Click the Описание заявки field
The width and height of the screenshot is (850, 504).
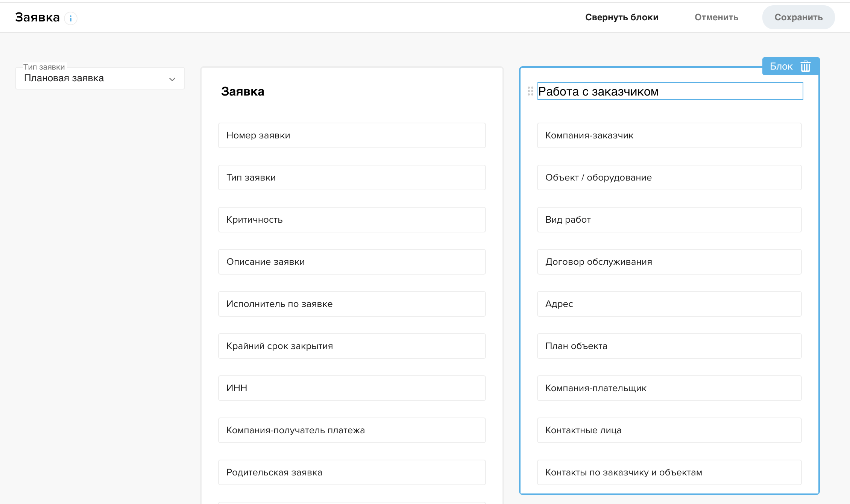pyautogui.click(x=352, y=262)
